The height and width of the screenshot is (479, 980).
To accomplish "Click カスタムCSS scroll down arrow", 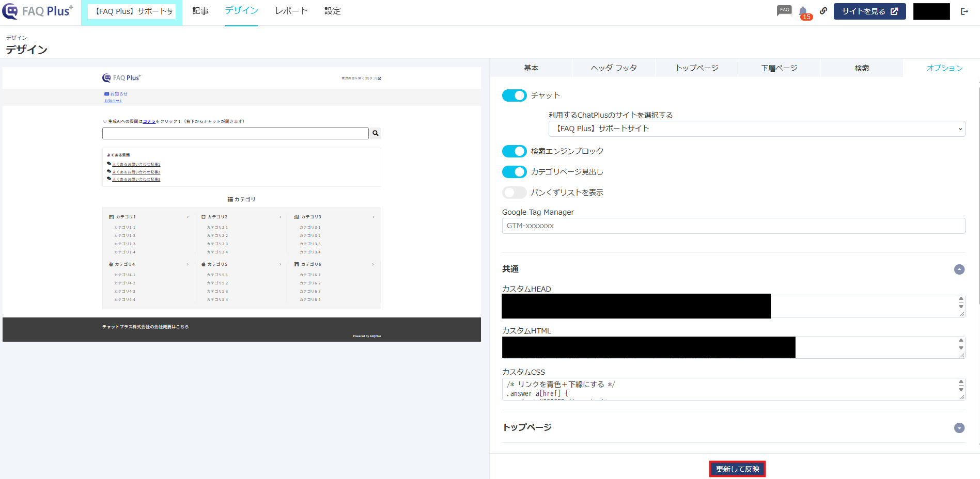I will [x=961, y=390].
